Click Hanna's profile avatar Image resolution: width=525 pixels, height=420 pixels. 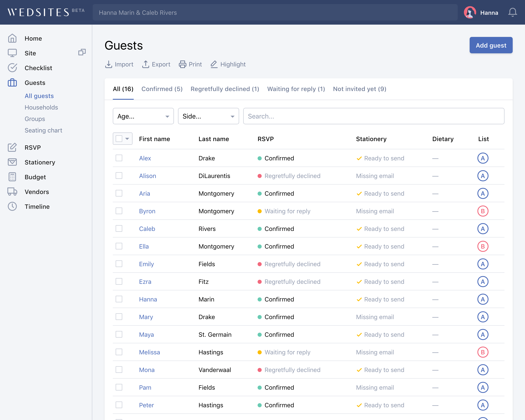click(x=470, y=13)
